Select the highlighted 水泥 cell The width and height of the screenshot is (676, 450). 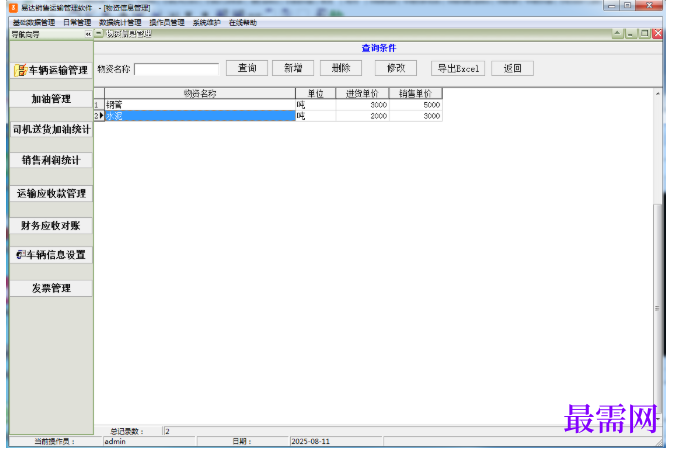click(200, 116)
